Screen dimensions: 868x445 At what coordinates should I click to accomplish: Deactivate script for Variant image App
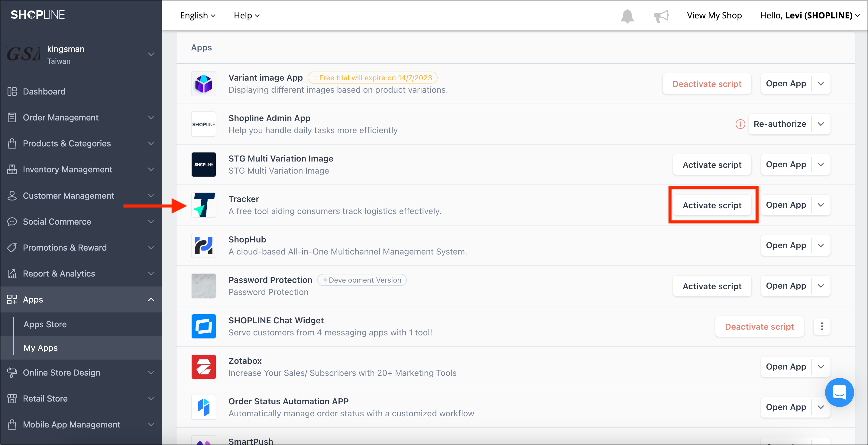click(x=707, y=84)
